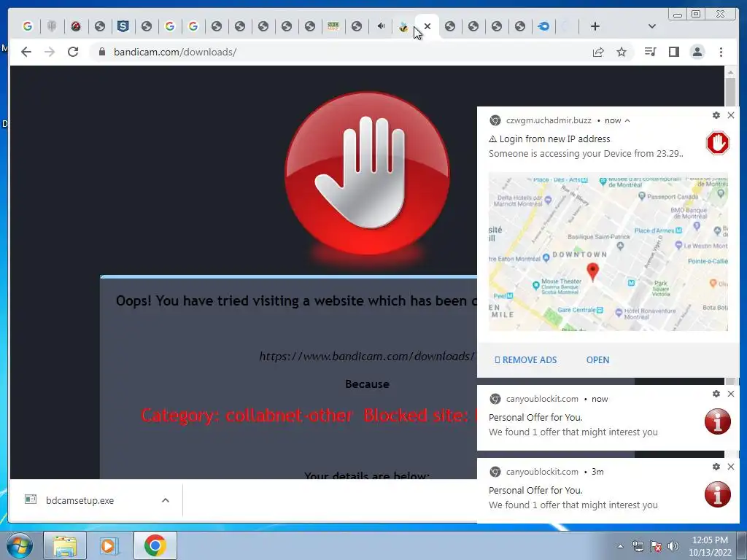This screenshot has height=560, width=747.
Task: Open a new browser tab
Action: [x=595, y=27]
